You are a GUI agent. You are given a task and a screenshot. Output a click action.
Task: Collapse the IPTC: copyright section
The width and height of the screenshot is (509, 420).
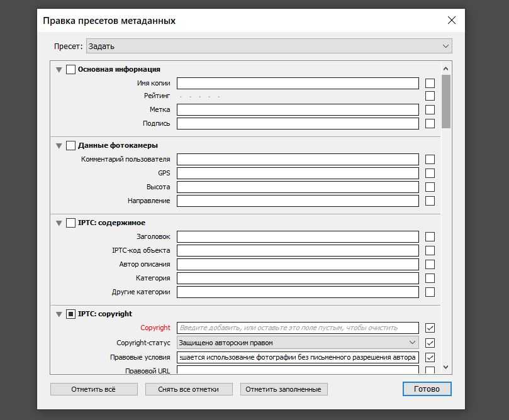coord(59,314)
